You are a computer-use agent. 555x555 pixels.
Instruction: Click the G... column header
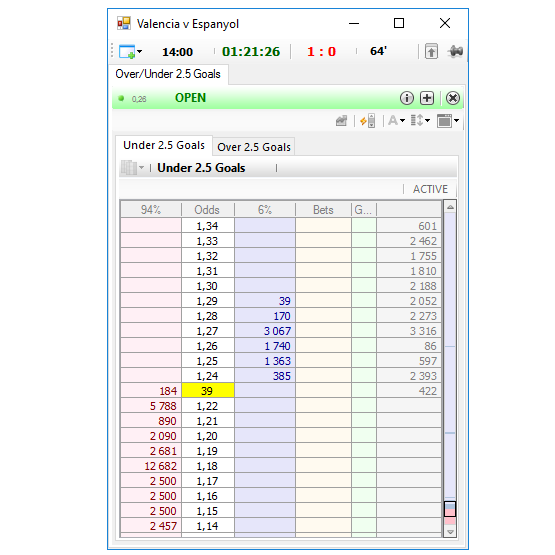364,210
